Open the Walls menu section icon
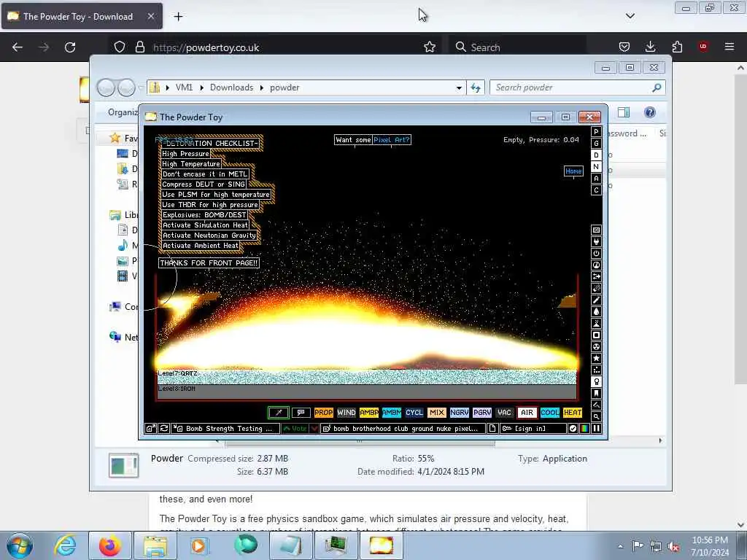 (x=596, y=230)
